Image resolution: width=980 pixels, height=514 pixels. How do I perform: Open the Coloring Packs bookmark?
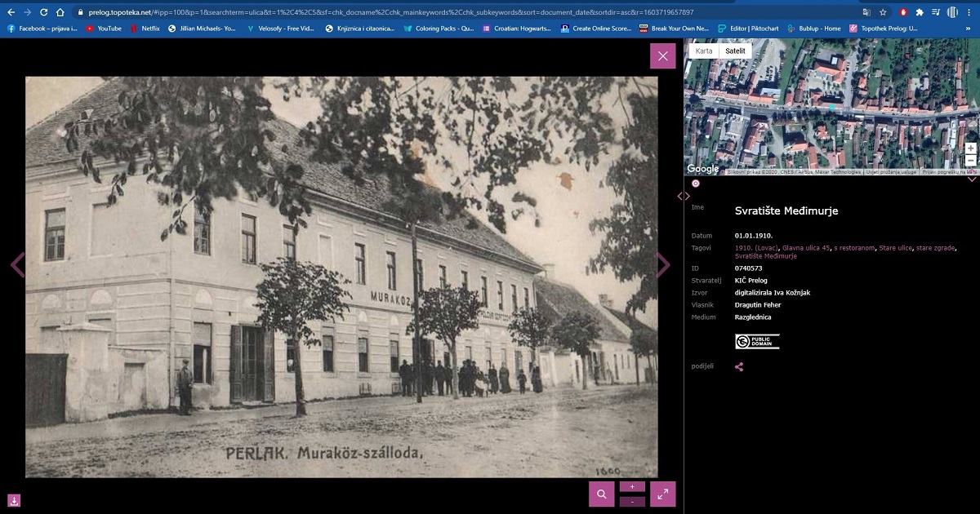coord(439,29)
